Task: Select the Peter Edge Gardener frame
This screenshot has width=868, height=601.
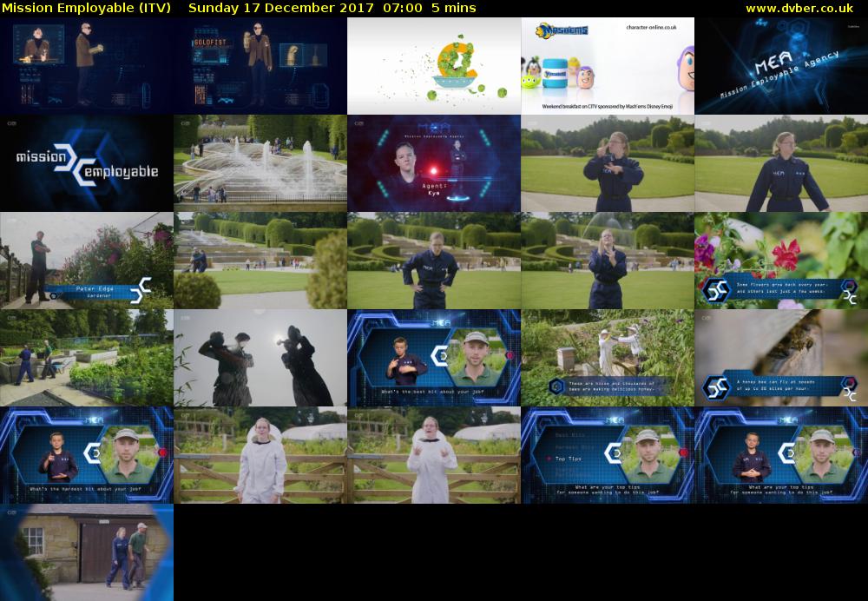Action: pyautogui.click(x=87, y=261)
